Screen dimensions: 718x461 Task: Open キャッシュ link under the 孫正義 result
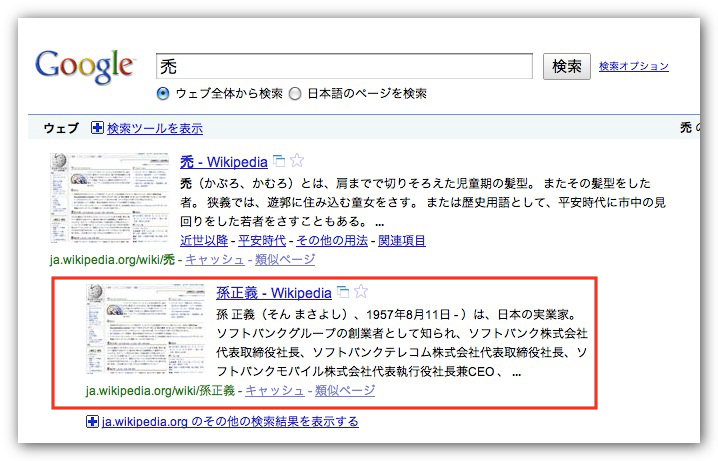pyautogui.click(x=274, y=391)
